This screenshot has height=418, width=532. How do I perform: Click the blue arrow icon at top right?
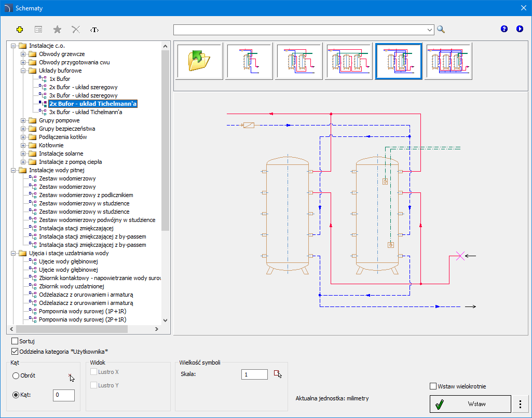[x=520, y=29]
